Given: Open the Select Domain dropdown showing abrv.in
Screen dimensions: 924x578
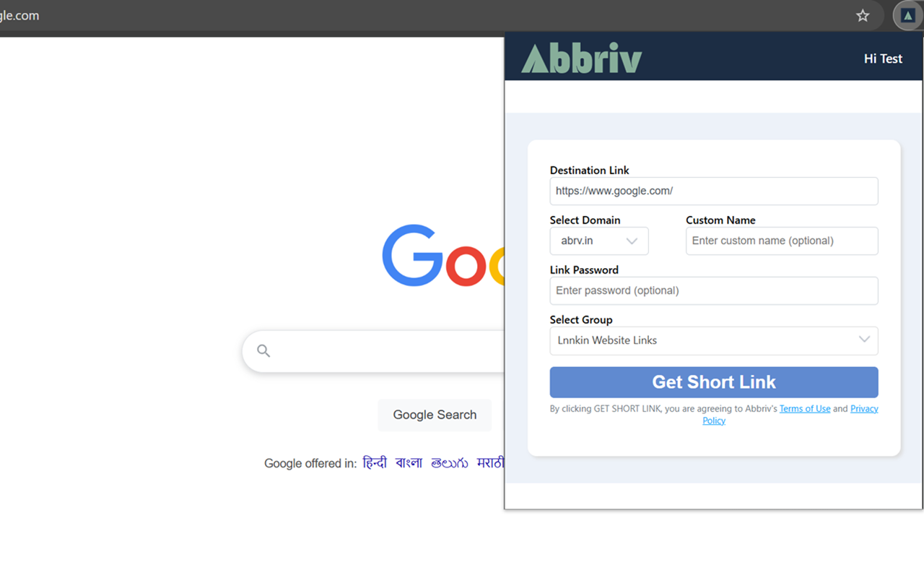Looking at the screenshot, I should coord(599,241).
